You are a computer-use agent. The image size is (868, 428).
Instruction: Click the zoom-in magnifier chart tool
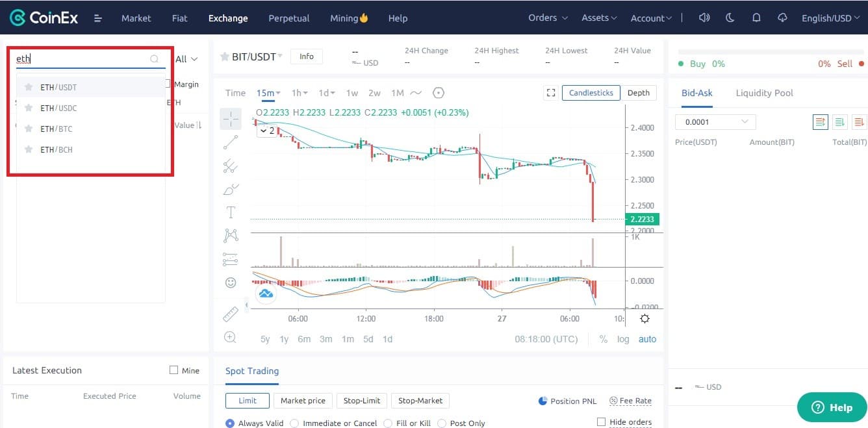tap(230, 337)
